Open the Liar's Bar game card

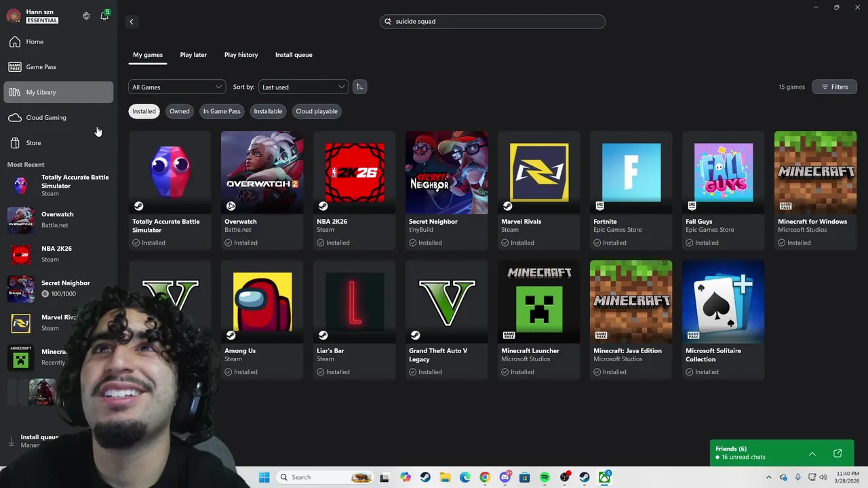pyautogui.click(x=355, y=320)
